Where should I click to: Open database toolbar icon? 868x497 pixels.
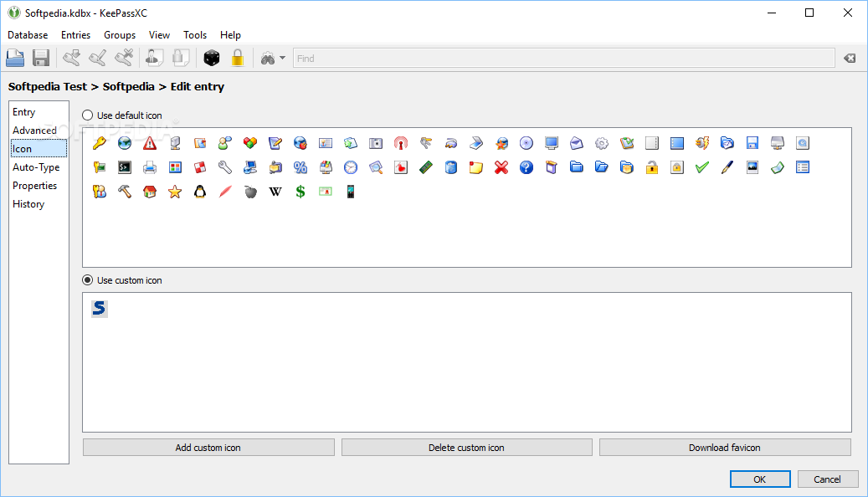(x=15, y=58)
